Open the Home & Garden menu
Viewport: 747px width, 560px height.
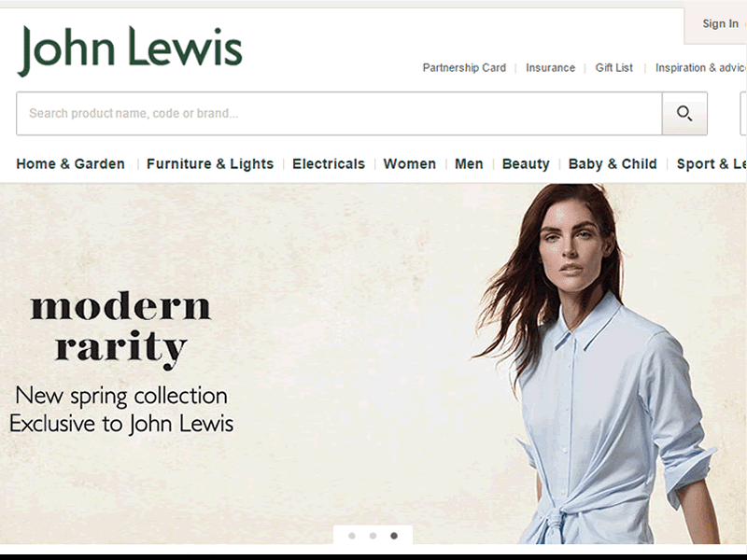point(71,164)
